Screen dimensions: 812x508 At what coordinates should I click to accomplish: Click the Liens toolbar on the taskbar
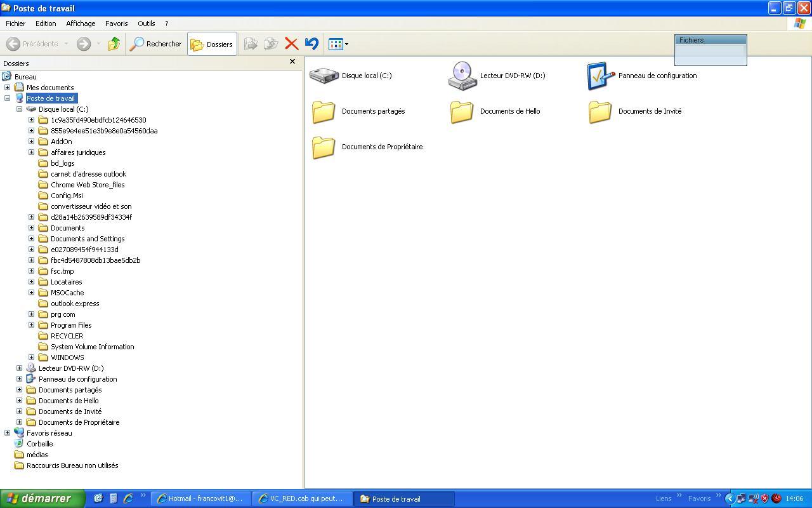664,498
